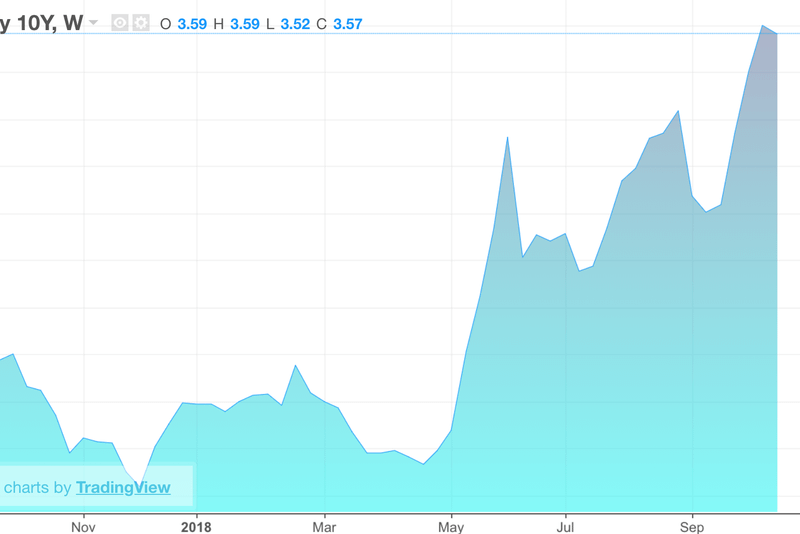Viewport: 800px width, 534px height.
Task: Expand the dropdown arrow beside 10Y, W
Action: [93, 22]
